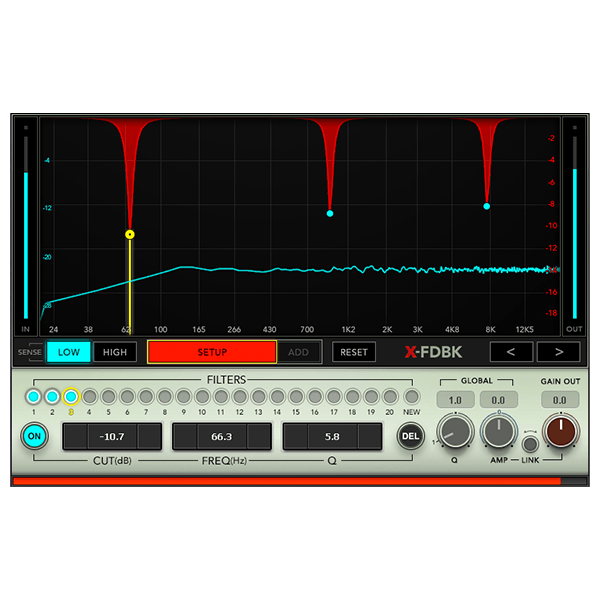This screenshot has width=600, height=600.
Task: Click the ON filter power button
Action: click(34, 436)
